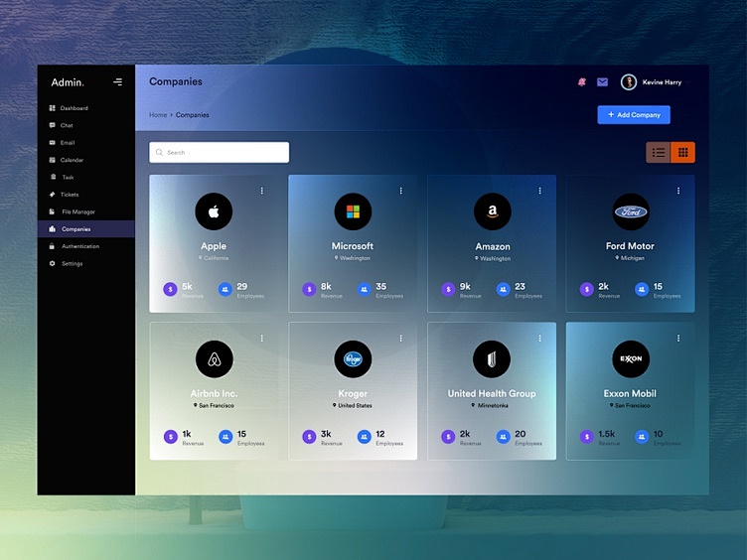Go to Home breadcrumb link
This screenshot has width=747, height=560.
158,115
